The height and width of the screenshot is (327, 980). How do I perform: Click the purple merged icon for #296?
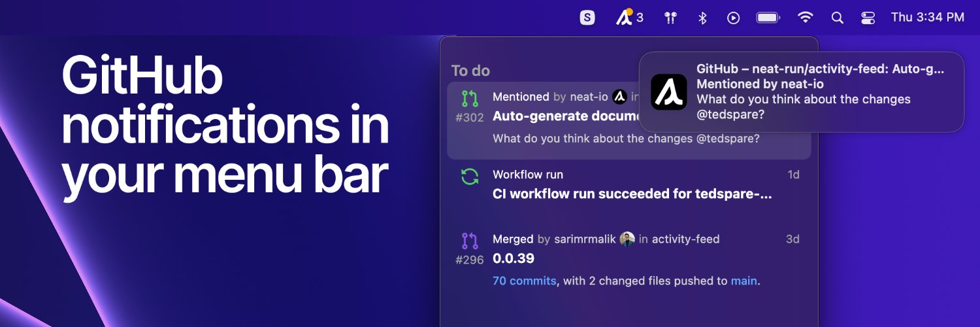click(470, 241)
